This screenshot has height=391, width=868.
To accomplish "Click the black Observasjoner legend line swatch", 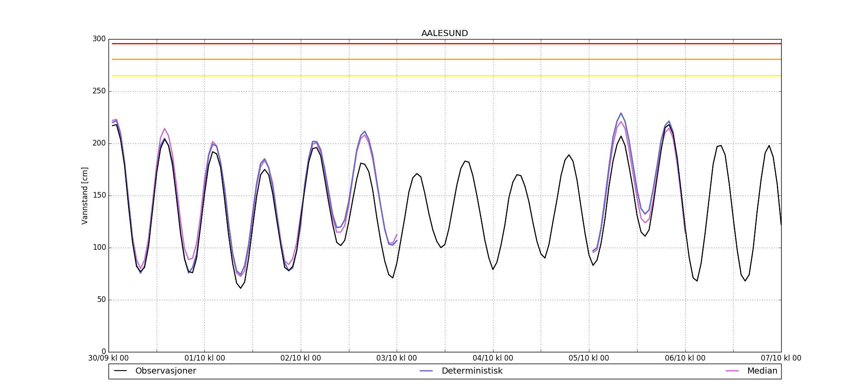I will [x=120, y=371].
